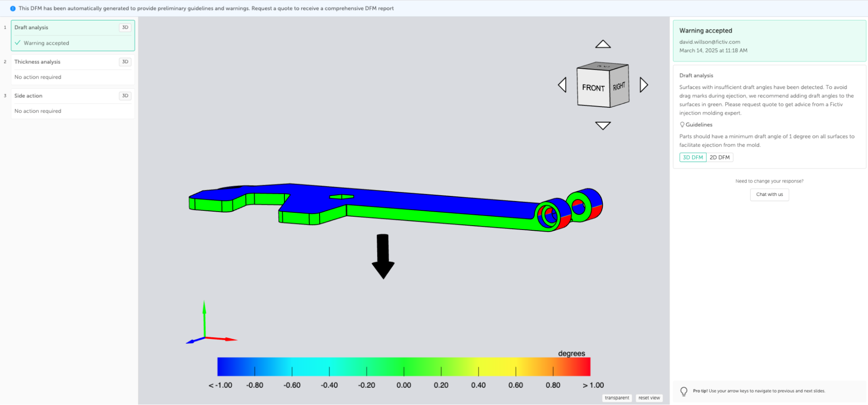
Task: Open the Thickness analysis item
Action: coord(37,62)
